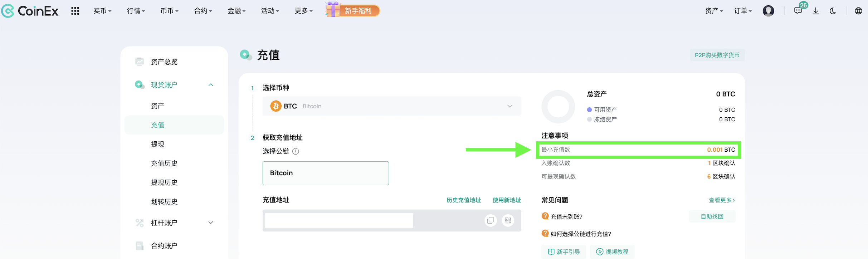Screen dimensions: 868x259
Task: Copy the deposit address icon
Action: coord(491,220)
